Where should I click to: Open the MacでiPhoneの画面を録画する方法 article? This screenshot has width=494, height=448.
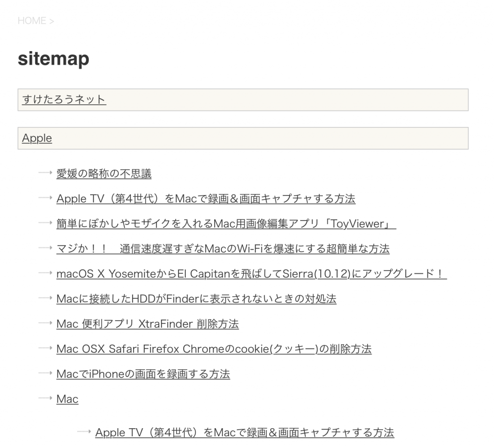pos(143,375)
